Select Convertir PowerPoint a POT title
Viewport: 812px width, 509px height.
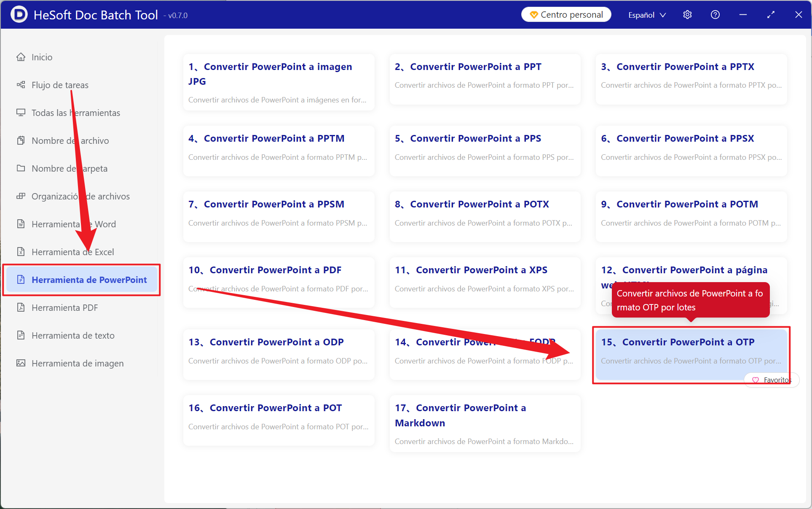(265, 408)
